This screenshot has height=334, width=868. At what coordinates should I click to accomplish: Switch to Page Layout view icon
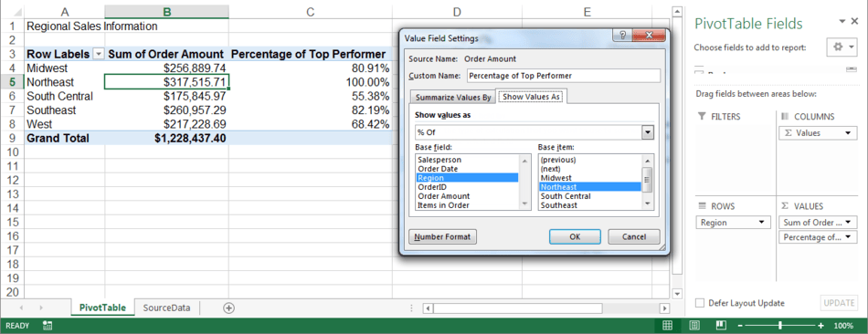coord(694,326)
